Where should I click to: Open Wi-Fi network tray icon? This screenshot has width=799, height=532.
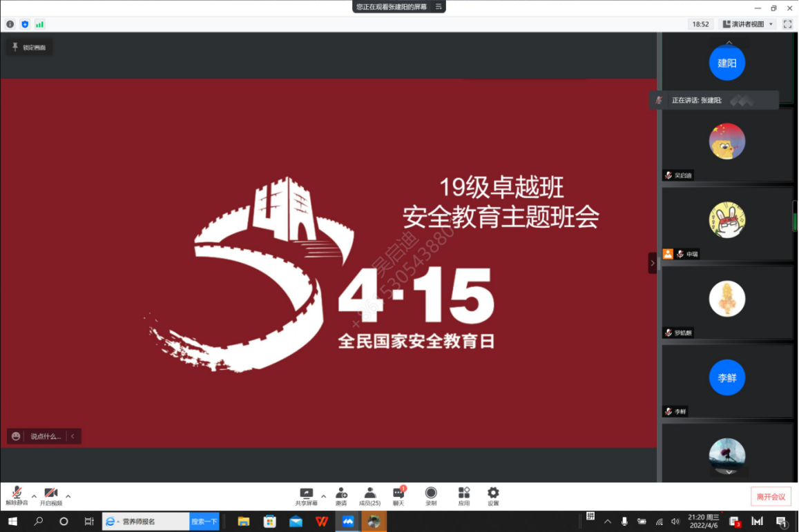[x=659, y=522]
